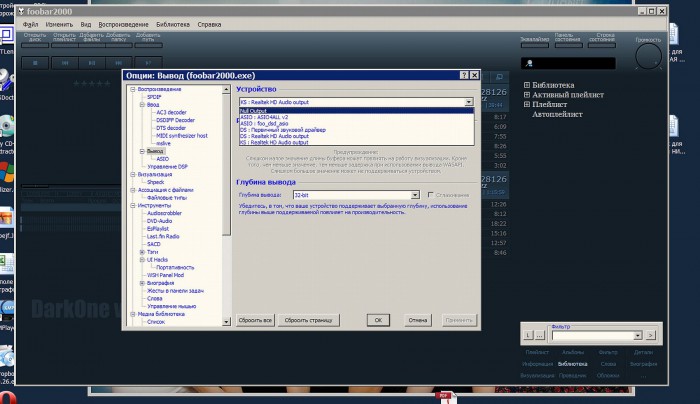Expand Активный плейлист node

(527, 95)
